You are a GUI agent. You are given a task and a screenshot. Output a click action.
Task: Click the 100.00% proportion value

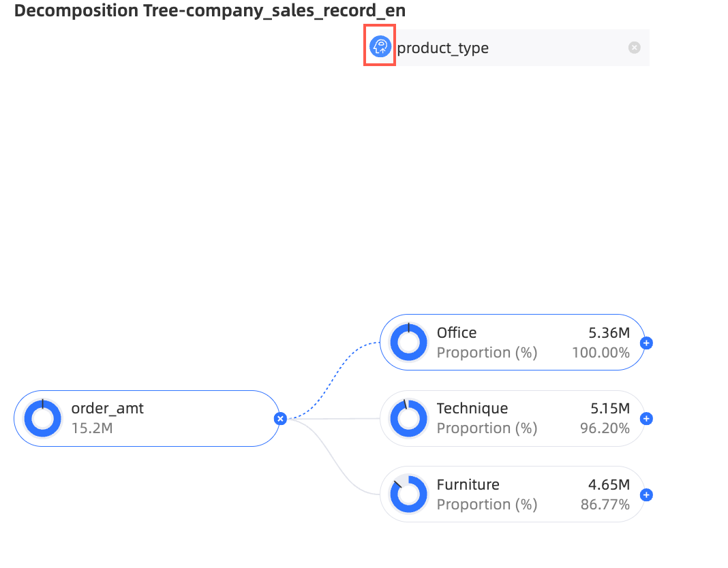(x=601, y=353)
